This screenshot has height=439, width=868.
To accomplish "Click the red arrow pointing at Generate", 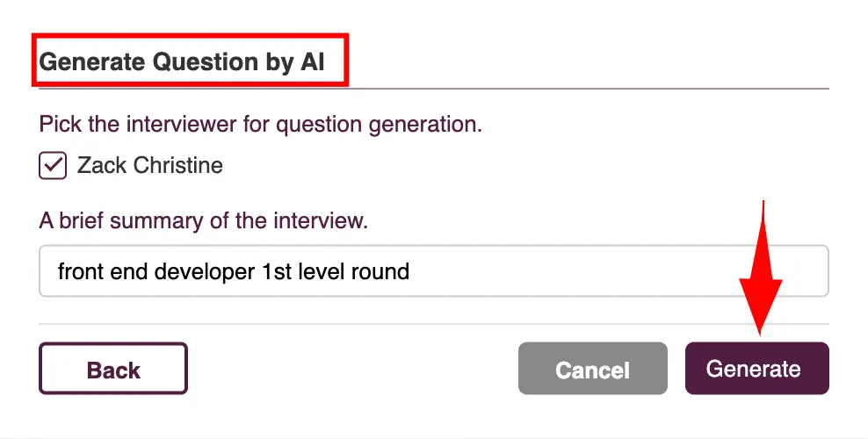I will pyautogui.click(x=761, y=268).
